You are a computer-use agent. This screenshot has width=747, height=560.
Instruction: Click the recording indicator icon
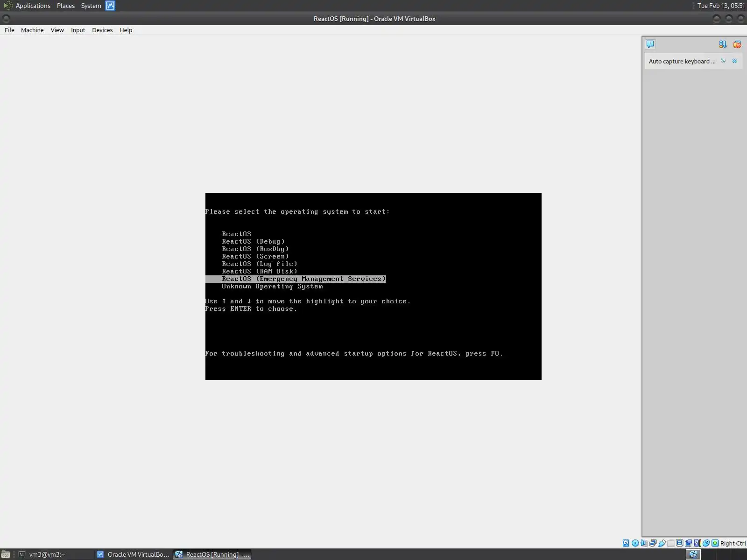(x=688, y=543)
